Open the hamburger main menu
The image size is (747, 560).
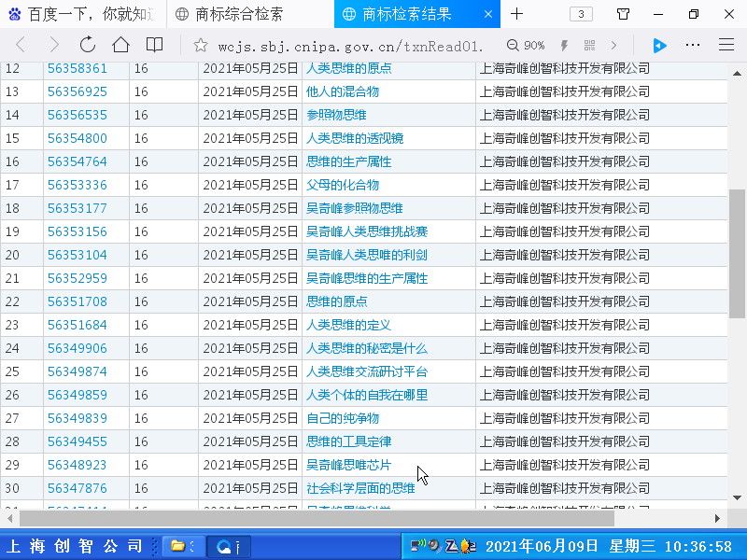[x=726, y=45]
